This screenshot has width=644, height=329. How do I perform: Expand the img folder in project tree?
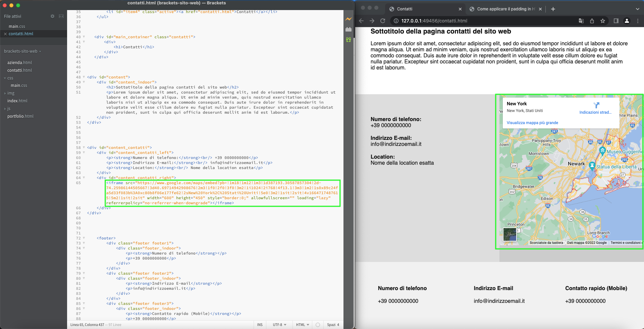(x=11, y=93)
